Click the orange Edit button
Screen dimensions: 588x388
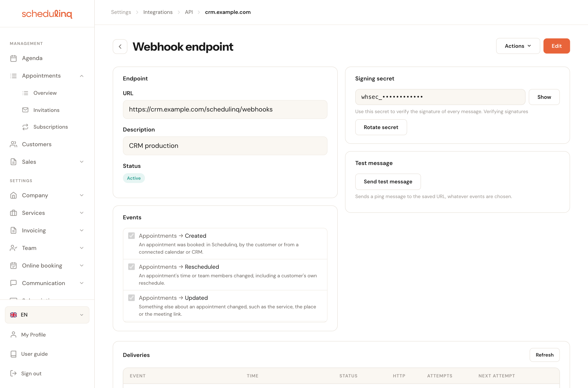[557, 46]
